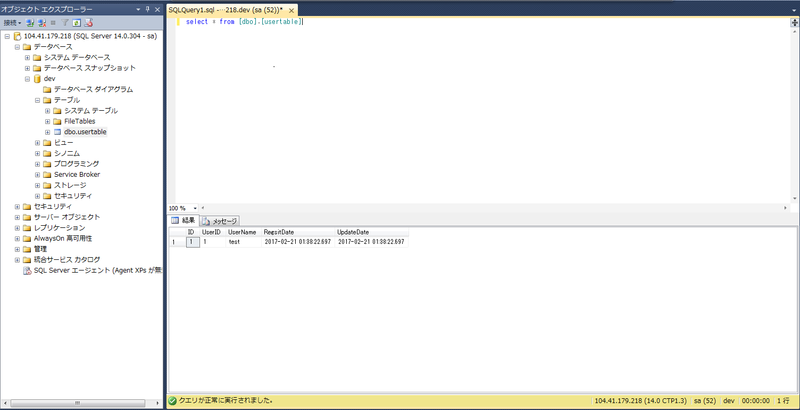800x410 pixels.
Task: Open the document tabs list dropdown arrow
Action: [794, 9]
